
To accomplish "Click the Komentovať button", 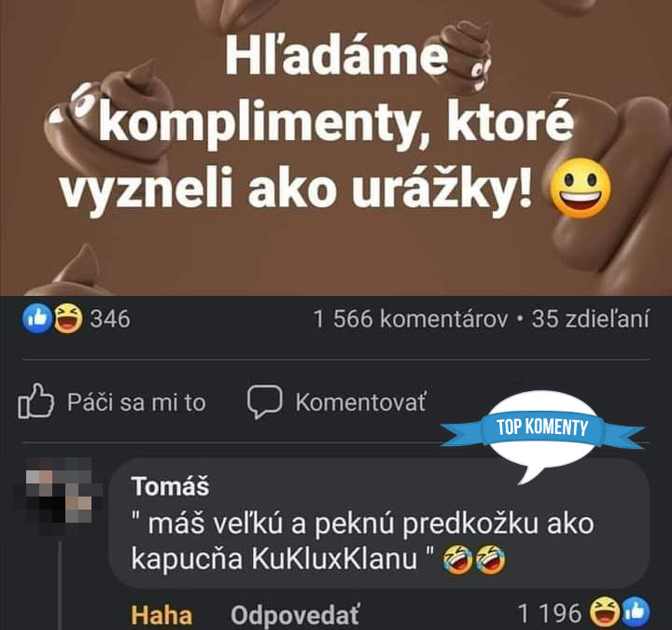I will [x=337, y=401].
